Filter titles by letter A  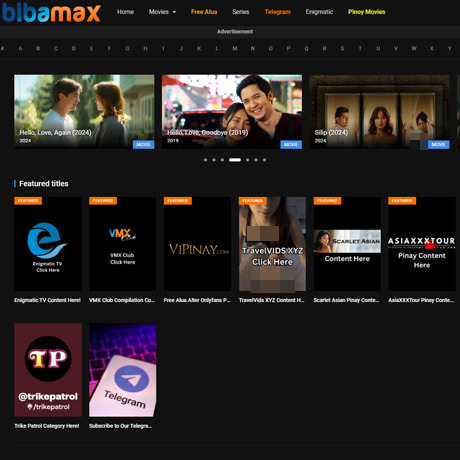tap(20, 49)
